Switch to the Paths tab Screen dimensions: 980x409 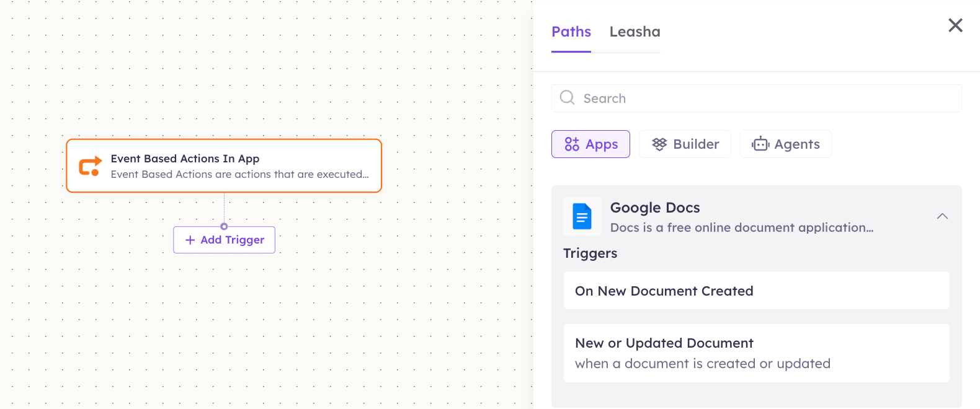pos(571,32)
